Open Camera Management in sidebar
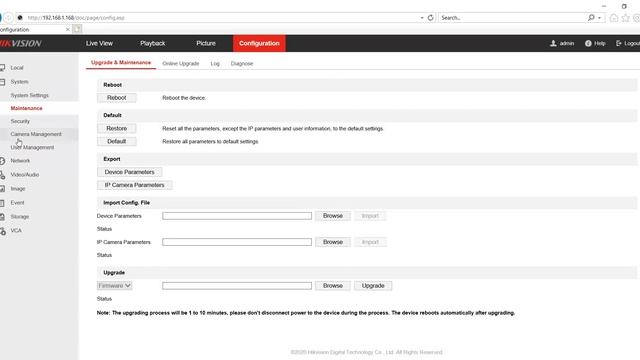 [x=36, y=134]
